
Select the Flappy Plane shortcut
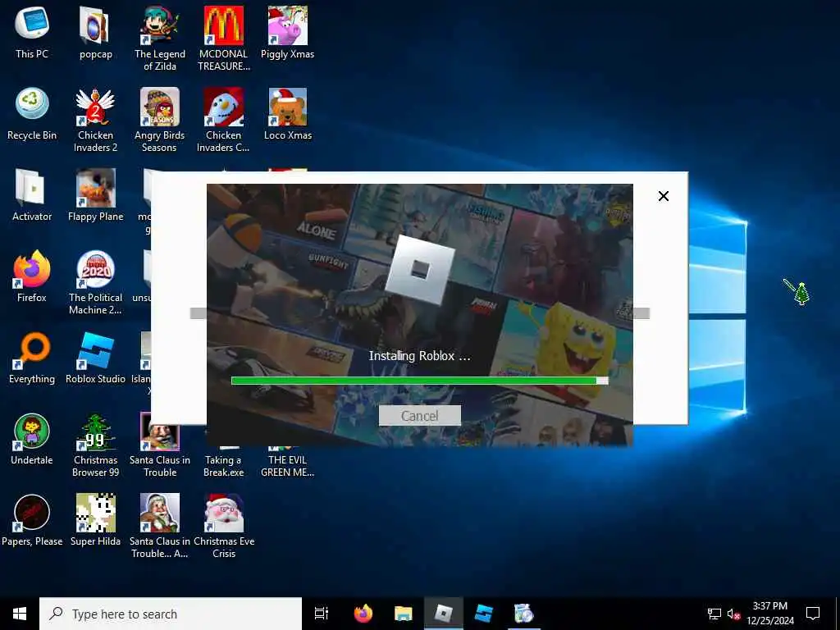pyautogui.click(x=95, y=195)
